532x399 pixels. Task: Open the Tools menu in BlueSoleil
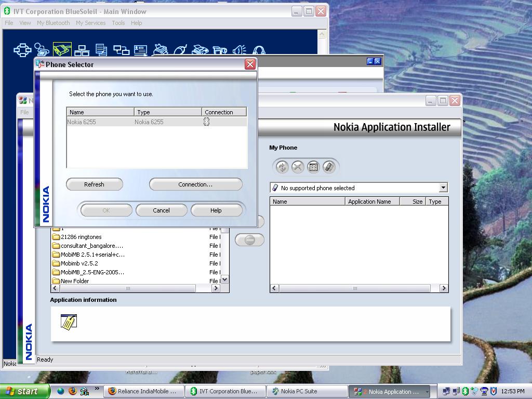tap(118, 23)
